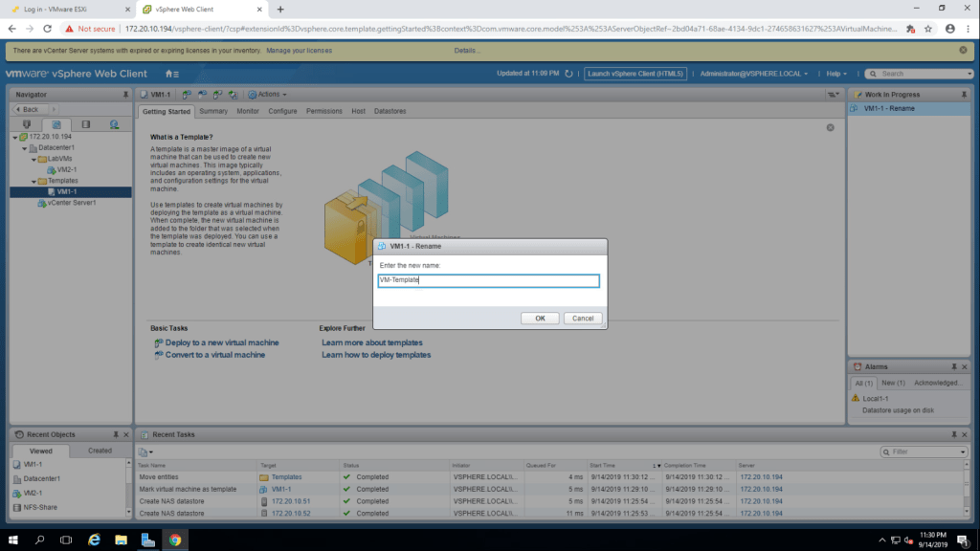
Task: Open the Storage navigator view icon
Action: click(85, 124)
